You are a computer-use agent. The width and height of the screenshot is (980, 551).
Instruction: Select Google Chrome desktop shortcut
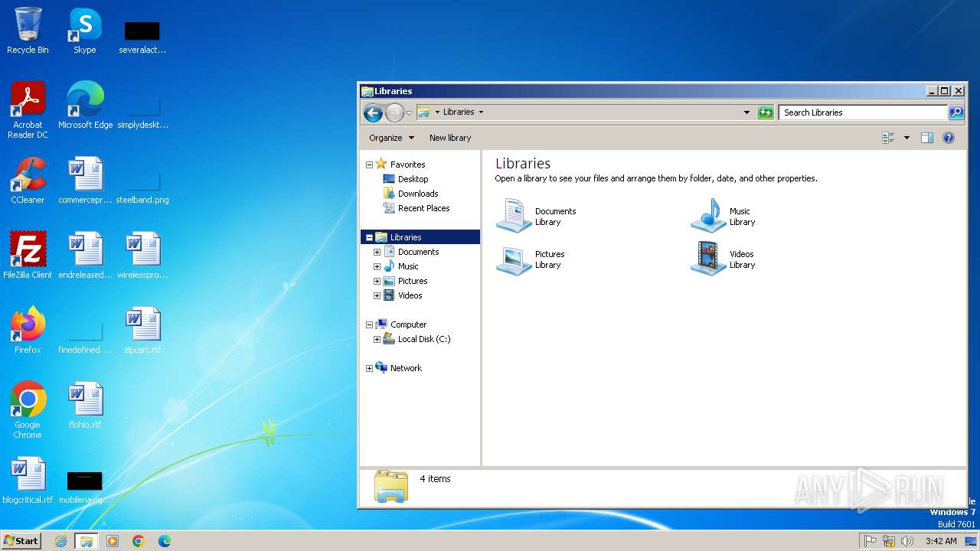(28, 410)
